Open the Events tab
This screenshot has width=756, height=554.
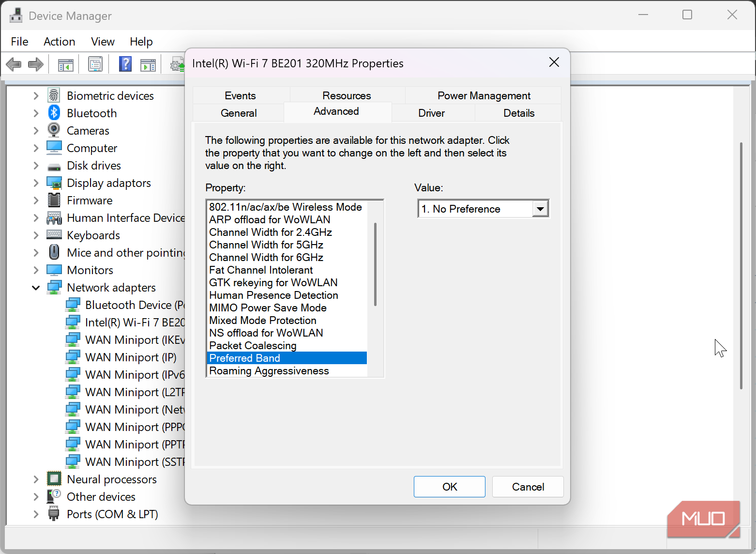tap(241, 95)
